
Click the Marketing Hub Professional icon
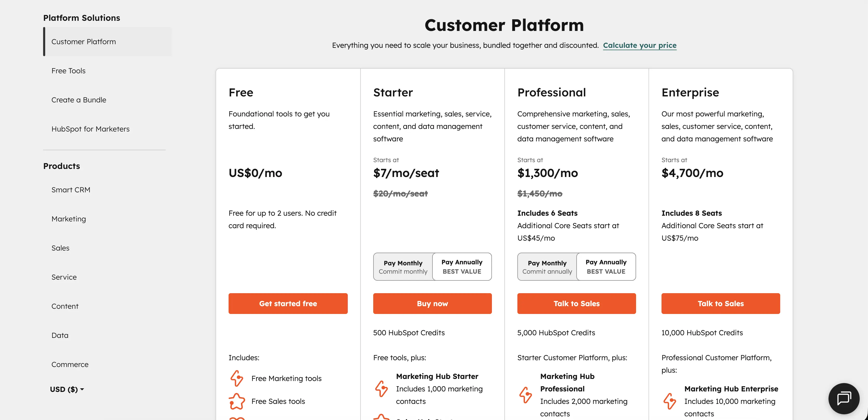pos(525,395)
